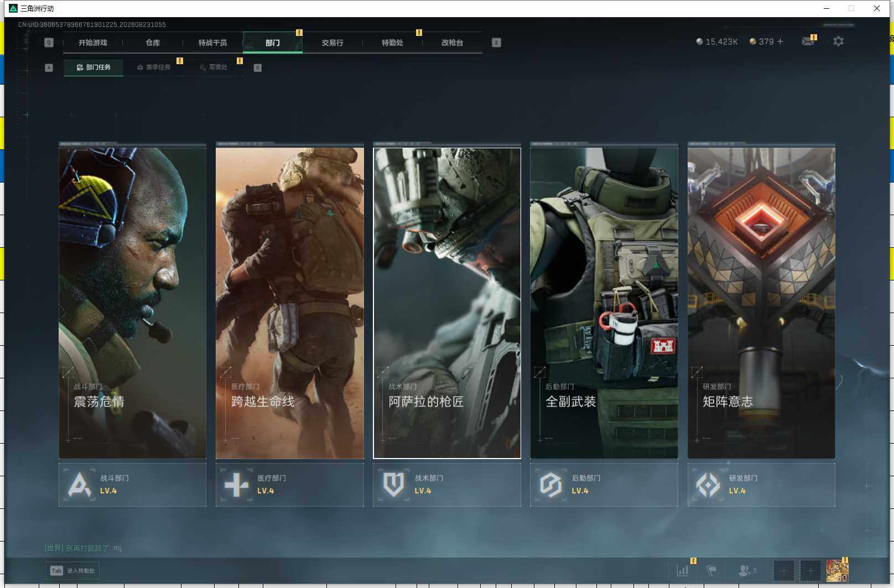Go to the 交易行 tab
Image resolution: width=894 pixels, height=588 pixels.
332,43
